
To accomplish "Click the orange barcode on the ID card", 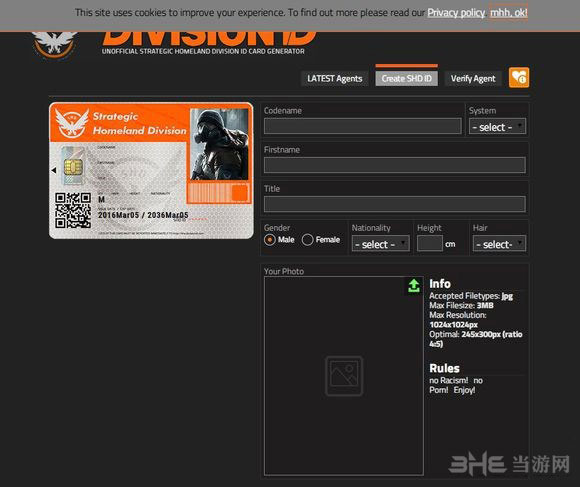I will [x=218, y=193].
